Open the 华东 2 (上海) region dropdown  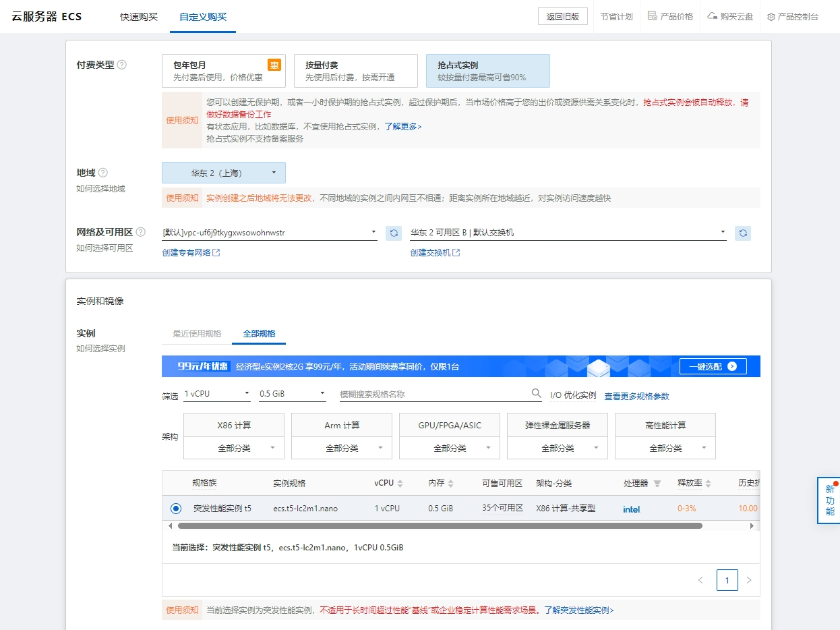point(223,173)
